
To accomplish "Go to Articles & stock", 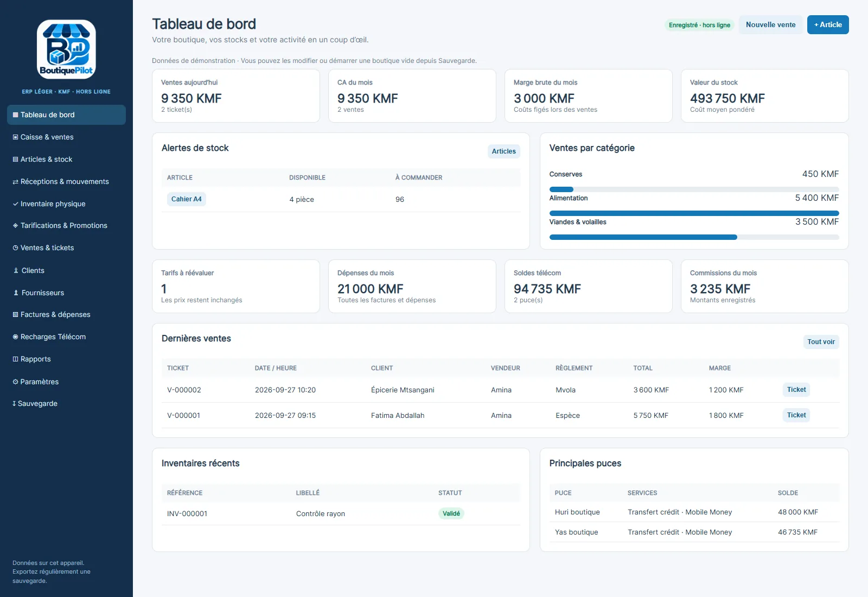I will click(x=66, y=159).
